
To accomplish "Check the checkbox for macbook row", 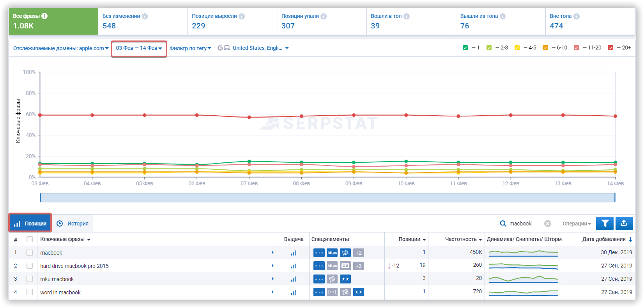I will tap(30, 253).
